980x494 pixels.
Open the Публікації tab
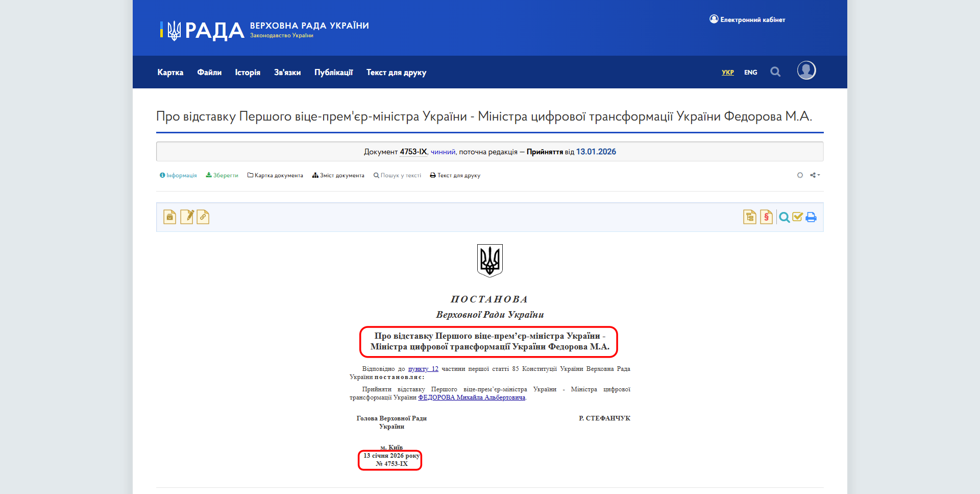click(x=333, y=73)
